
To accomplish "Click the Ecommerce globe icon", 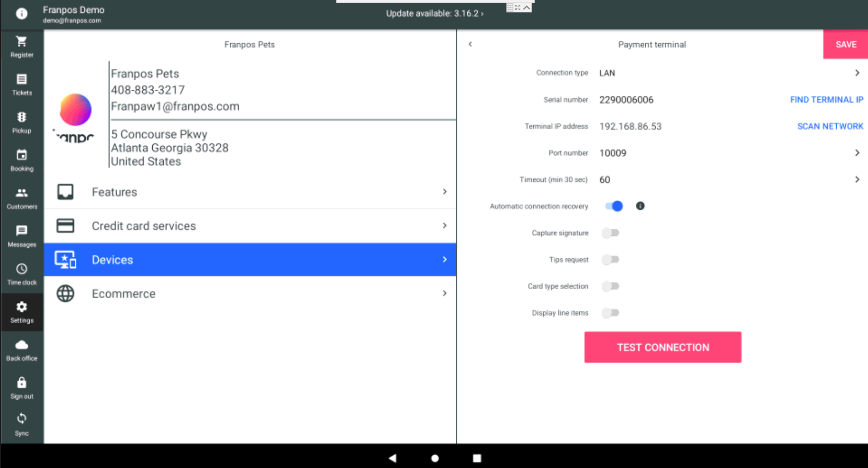I will pos(65,293).
